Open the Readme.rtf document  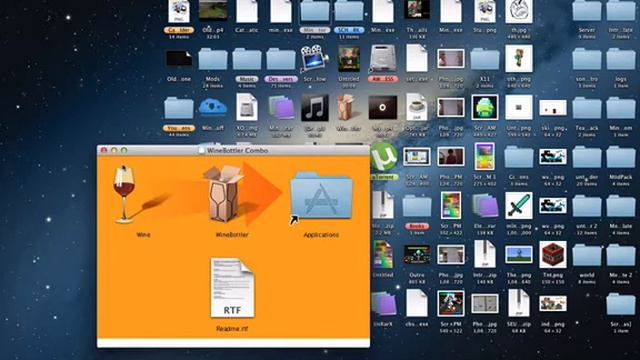pos(232,288)
